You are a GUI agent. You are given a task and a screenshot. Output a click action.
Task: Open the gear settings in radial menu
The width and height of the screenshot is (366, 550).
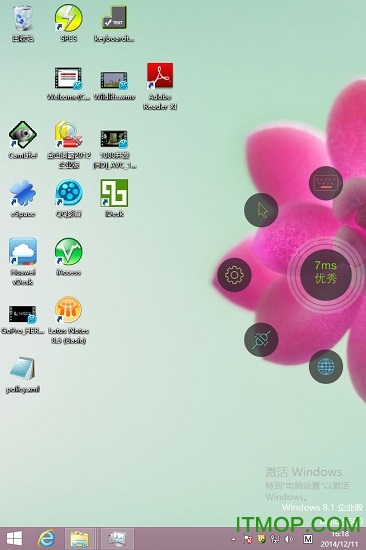coord(234,275)
